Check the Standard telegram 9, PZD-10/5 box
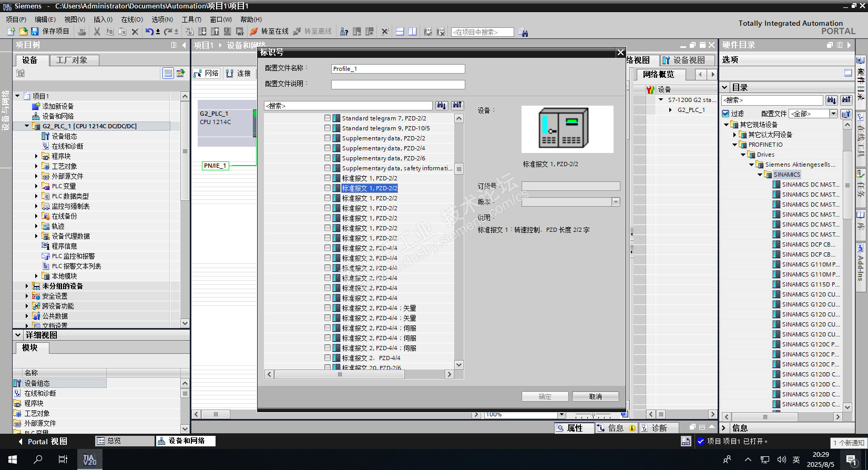This screenshot has height=470, width=868. pos(328,128)
